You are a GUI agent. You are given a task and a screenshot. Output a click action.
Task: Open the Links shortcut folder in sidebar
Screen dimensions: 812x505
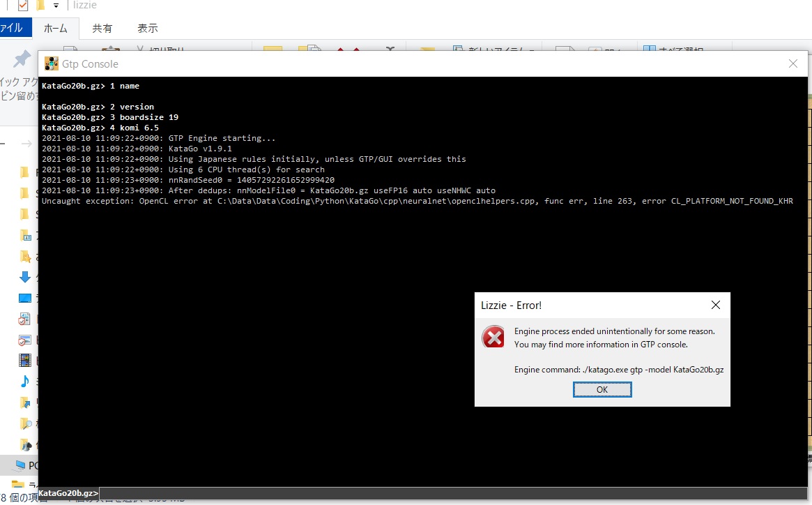click(x=25, y=402)
